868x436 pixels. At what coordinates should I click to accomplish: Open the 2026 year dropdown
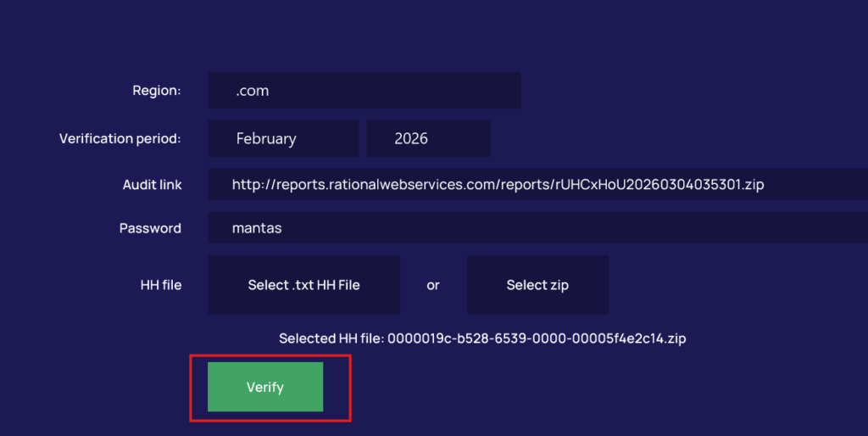[x=428, y=138]
